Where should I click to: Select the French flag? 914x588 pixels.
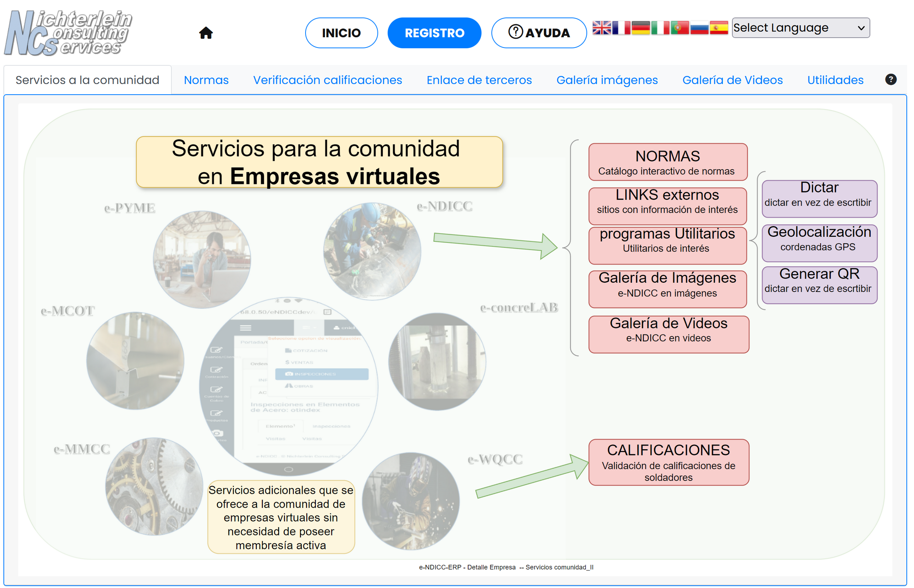pos(621,28)
